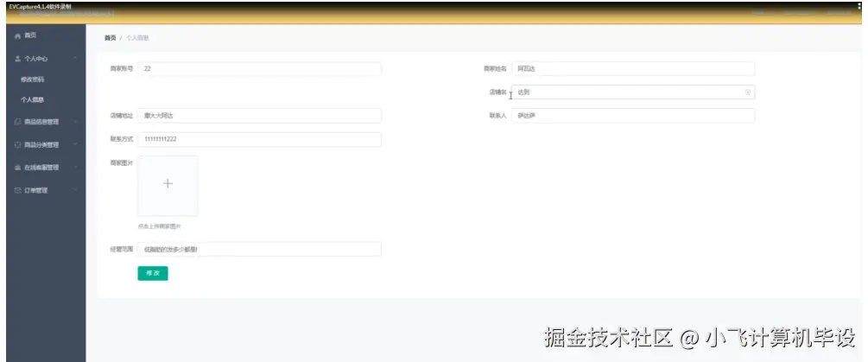
Task: Clear the 店铺名 field with its circle icon
Action: [x=747, y=92]
